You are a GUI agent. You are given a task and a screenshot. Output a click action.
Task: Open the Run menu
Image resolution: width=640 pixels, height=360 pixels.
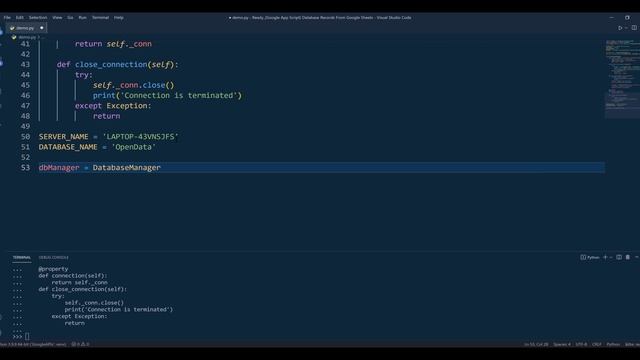(82, 18)
